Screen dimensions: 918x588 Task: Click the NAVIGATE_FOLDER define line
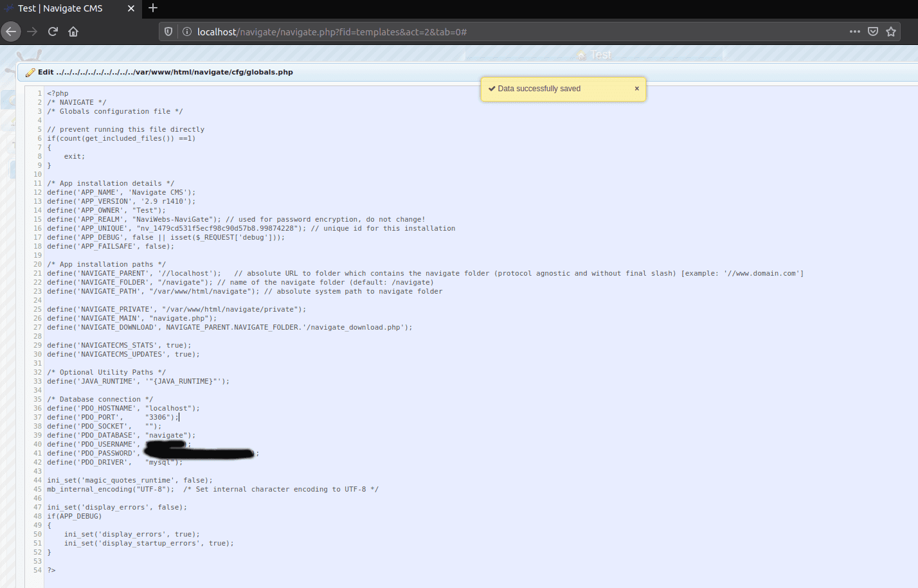coord(240,282)
